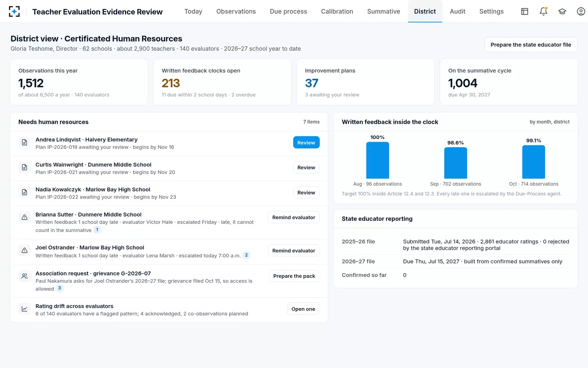
Task: Go to the Due process tab
Action: [x=288, y=11]
